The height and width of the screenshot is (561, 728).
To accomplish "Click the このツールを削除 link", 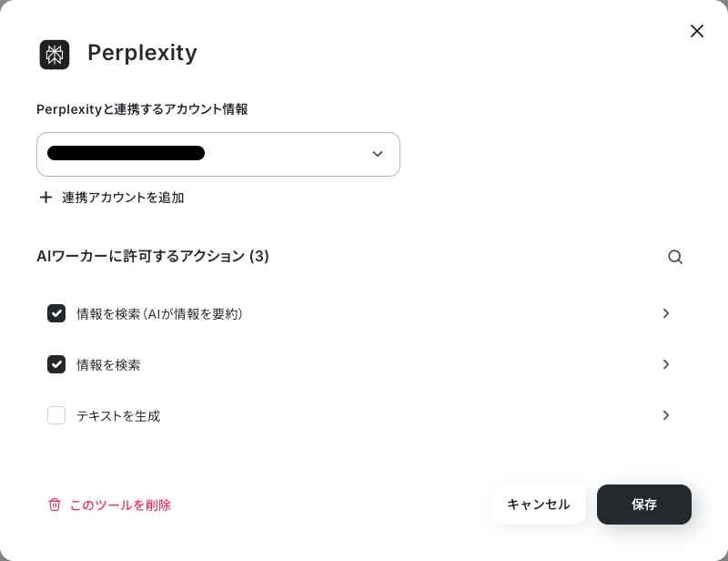I will 120,505.
